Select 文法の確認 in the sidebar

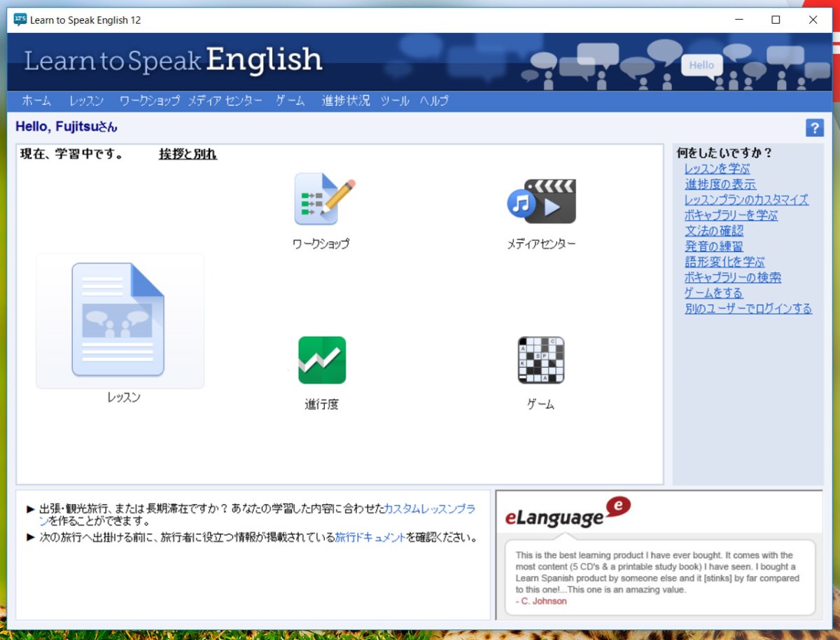pos(714,230)
